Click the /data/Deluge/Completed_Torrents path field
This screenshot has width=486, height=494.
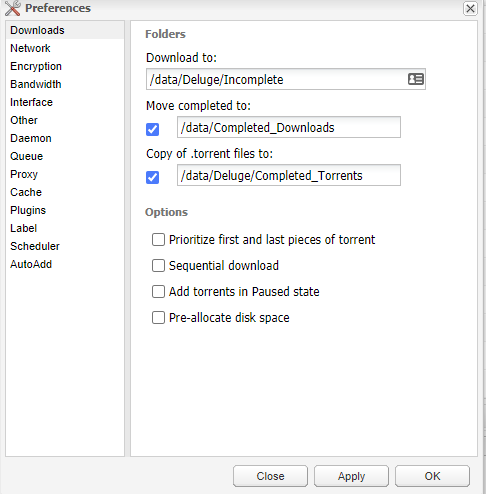[289, 175]
